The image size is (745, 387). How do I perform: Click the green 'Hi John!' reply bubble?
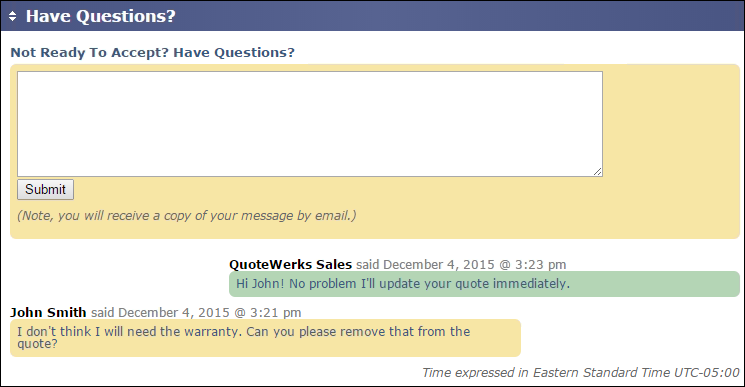point(484,284)
